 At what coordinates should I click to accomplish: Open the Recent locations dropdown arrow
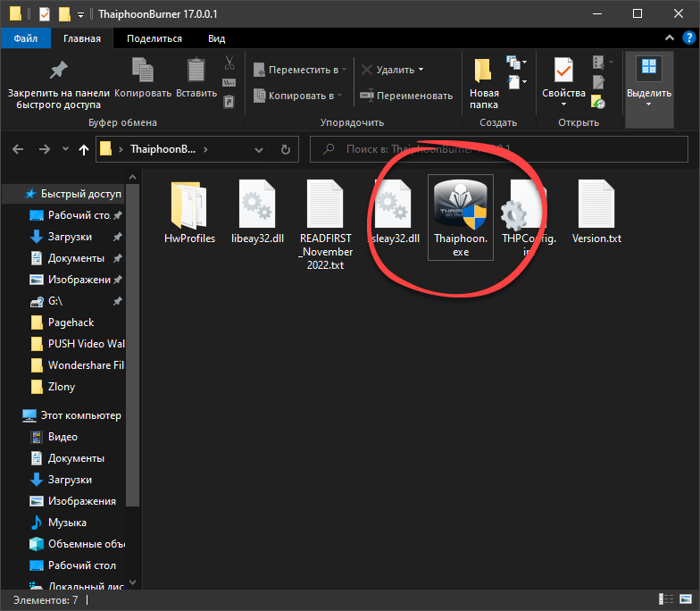click(x=66, y=148)
